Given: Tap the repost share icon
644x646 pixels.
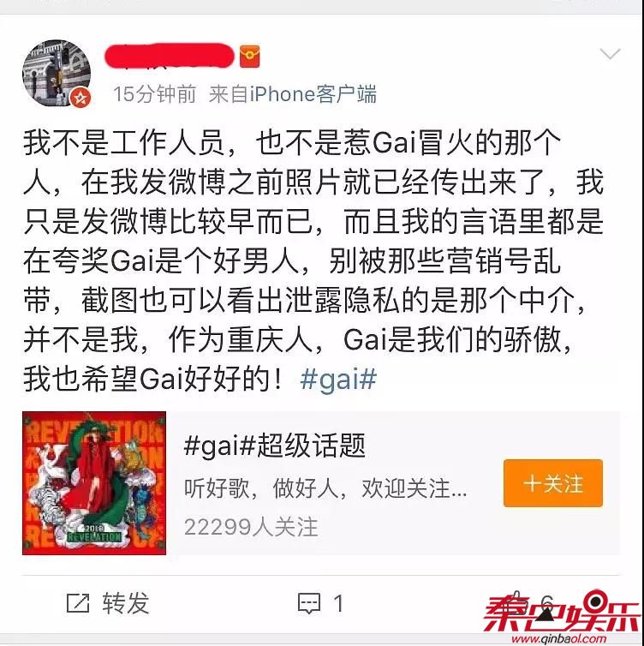Looking at the screenshot, I should click(x=78, y=603).
